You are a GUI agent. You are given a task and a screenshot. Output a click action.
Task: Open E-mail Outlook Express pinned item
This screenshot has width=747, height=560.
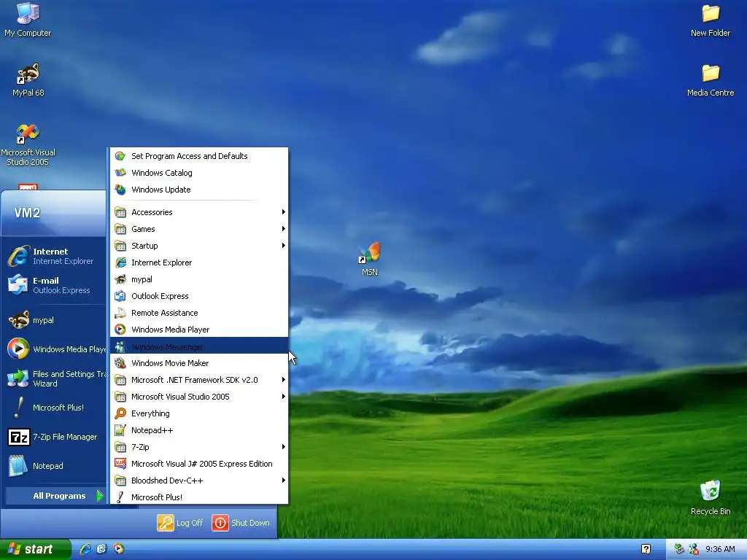click(55, 285)
